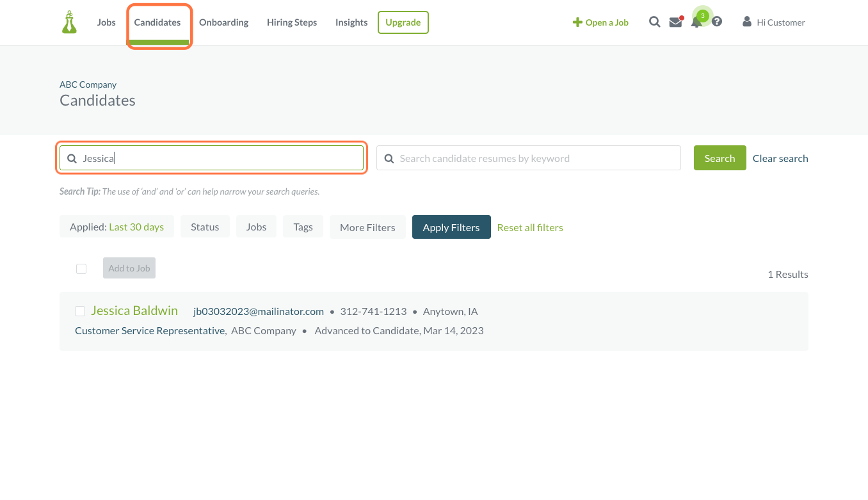
Task: Click the 1 Results count text
Action: (788, 274)
